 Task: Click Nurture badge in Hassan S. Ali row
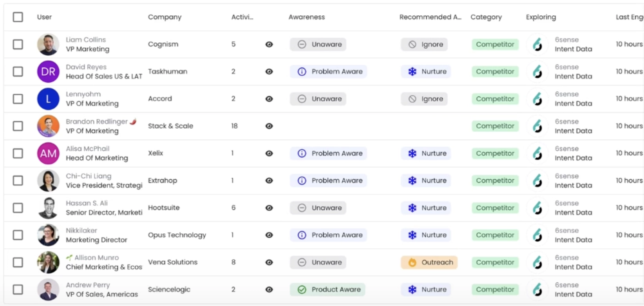(x=426, y=208)
